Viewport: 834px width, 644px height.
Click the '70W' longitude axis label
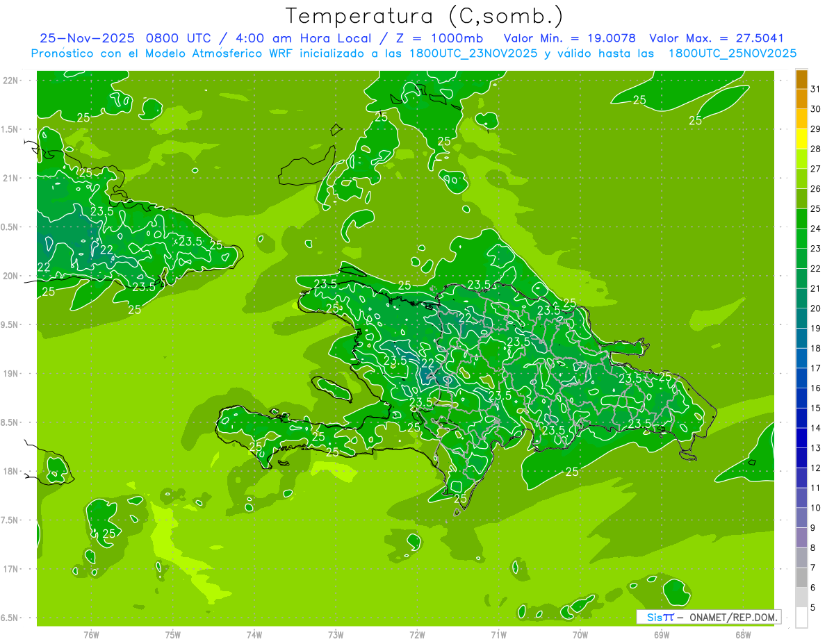pyautogui.click(x=580, y=634)
